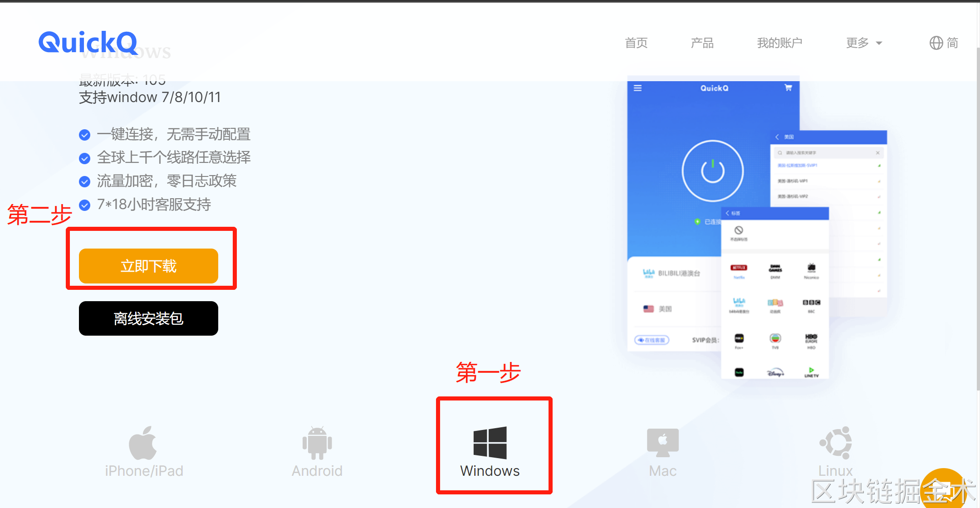Click the hamburger menu in the app preview

point(637,88)
